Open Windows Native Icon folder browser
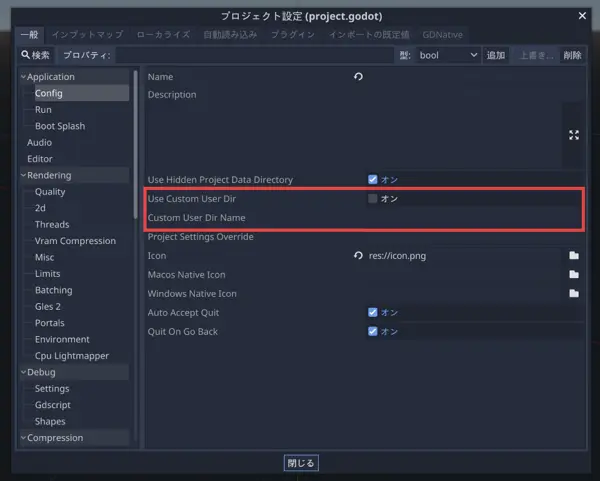Screen dimensions: 600x481 tap(574, 293)
